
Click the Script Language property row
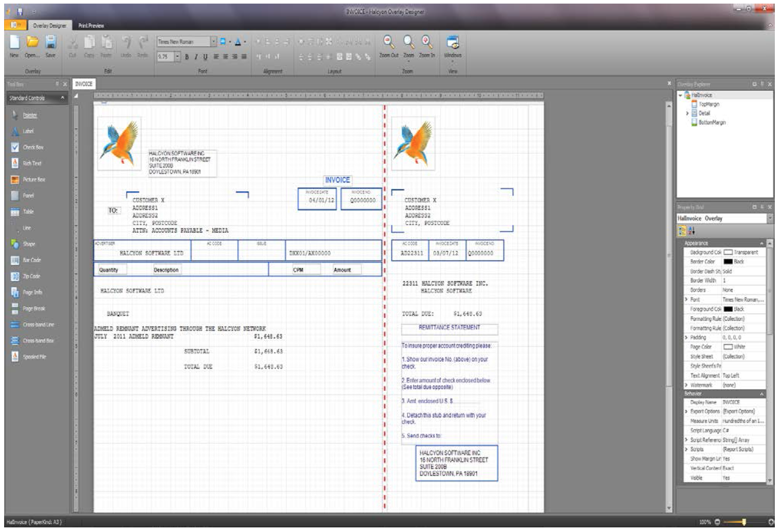tap(725, 430)
